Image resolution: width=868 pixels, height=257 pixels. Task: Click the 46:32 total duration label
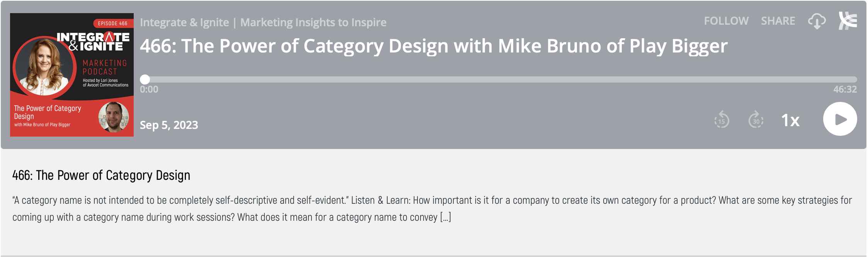(x=845, y=90)
